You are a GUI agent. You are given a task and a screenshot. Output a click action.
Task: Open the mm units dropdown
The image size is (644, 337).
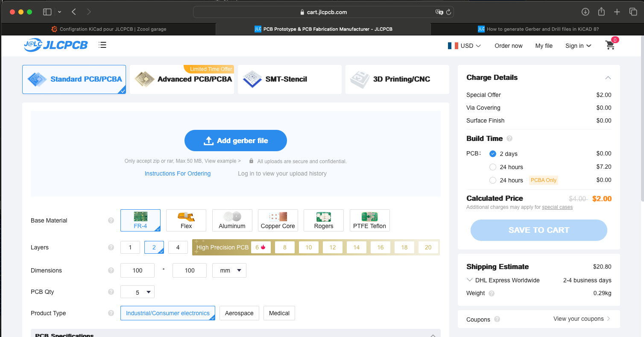(229, 270)
